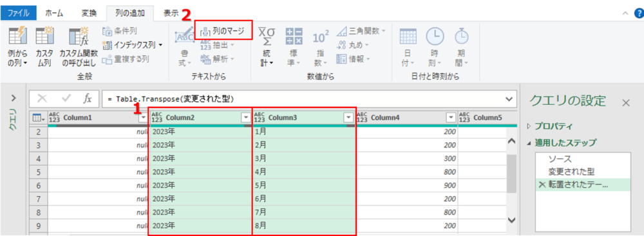Switch to the 表示 ribbon tab
The width and height of the screenshot is (644, 236).
pyautogui.click(x=171, y=13)
